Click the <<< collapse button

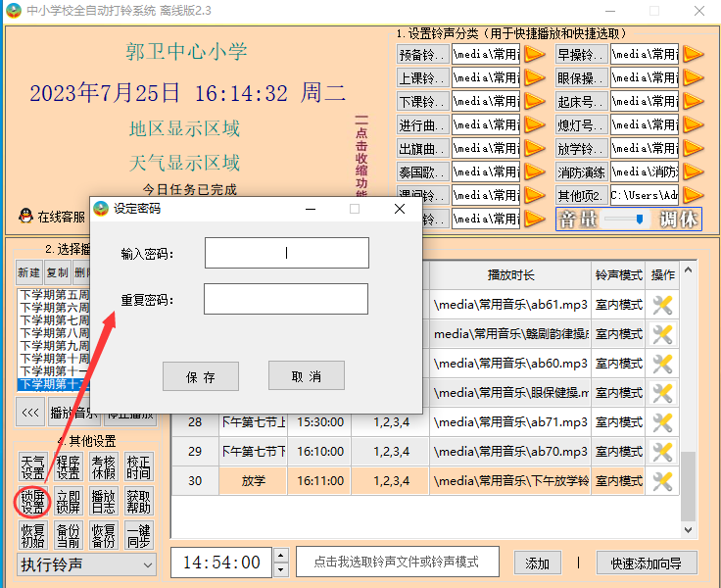[30, 413]
